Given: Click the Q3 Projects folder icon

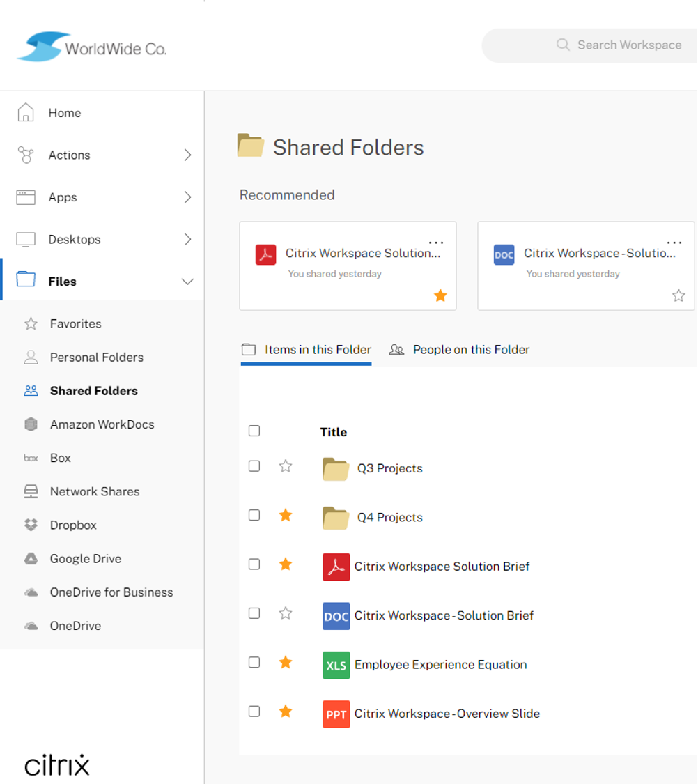Looking at the screenshot, I should (336, 469).
